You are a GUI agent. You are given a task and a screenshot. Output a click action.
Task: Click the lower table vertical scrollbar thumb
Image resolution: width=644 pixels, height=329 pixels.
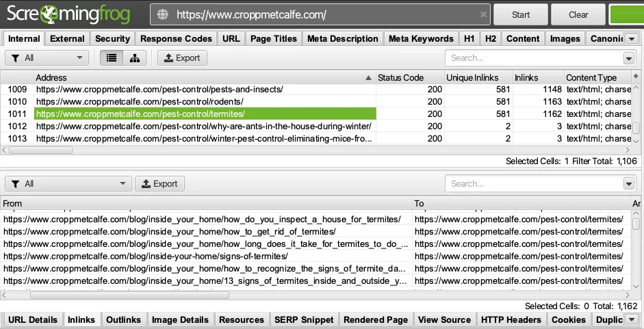click(x=636, y=224)
